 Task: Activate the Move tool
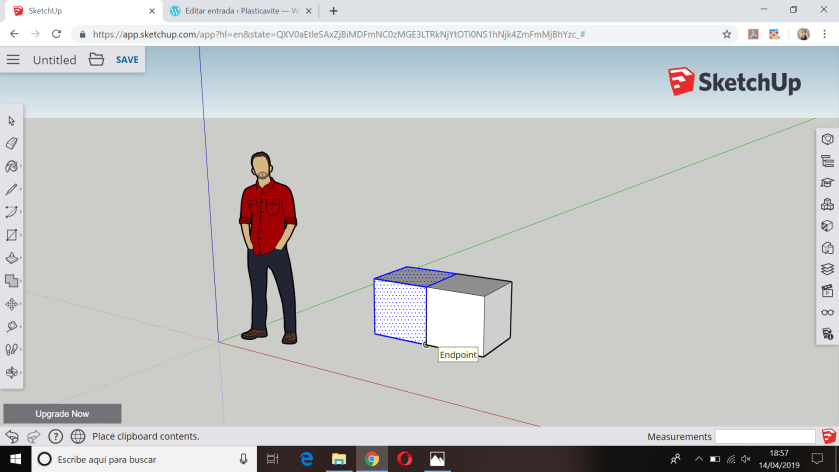(12, 304)
